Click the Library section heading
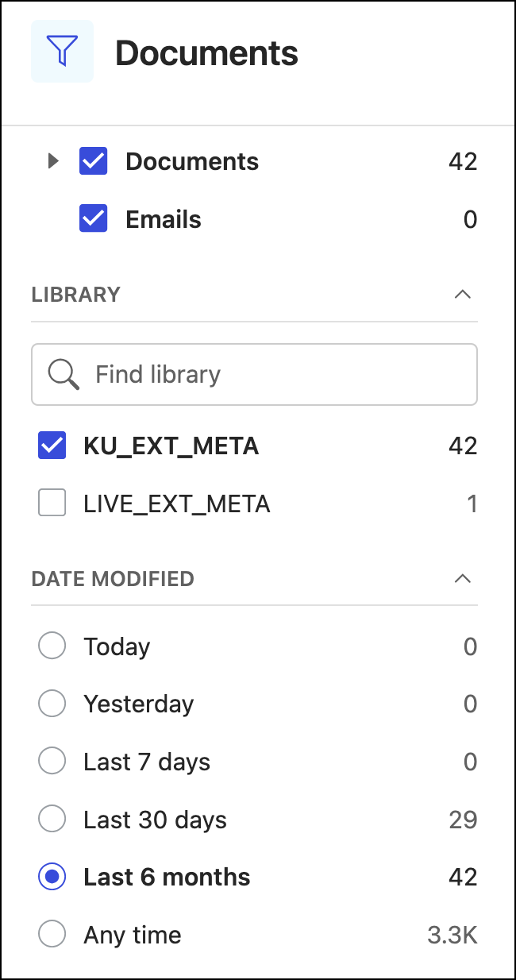The width and height of the screenshot is (516, 980). pos(76,295)
